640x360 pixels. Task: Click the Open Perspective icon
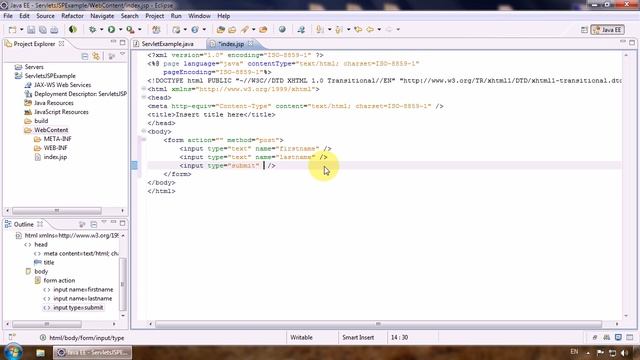click(x=584, y=30)
